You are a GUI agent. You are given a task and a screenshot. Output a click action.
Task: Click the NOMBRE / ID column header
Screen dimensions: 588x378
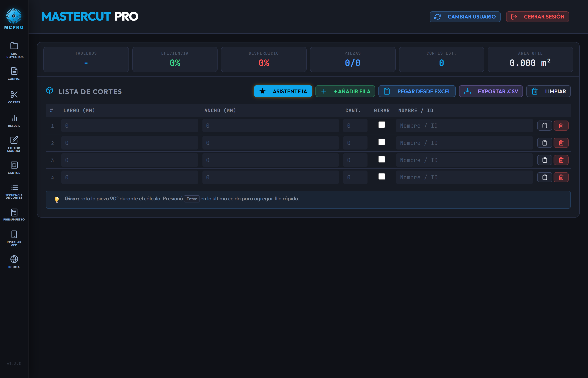click(x=416, y=110)
